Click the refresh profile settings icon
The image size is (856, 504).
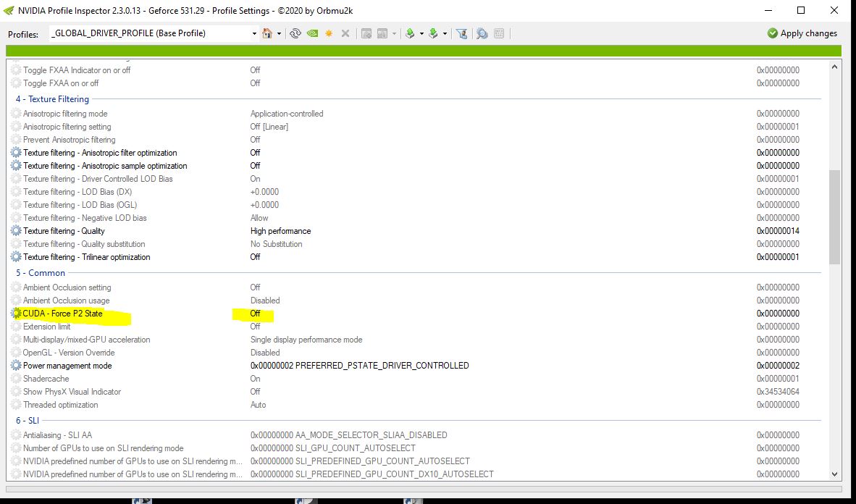[x=295, y=33]
